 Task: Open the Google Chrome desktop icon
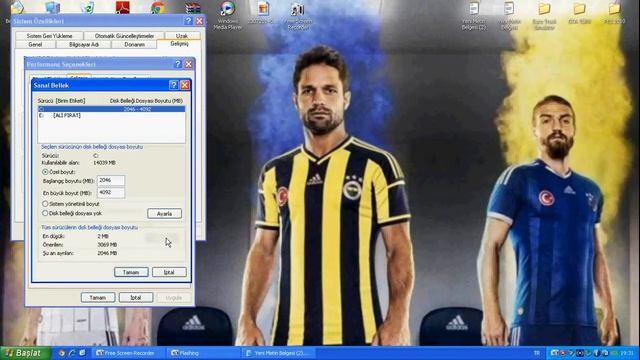tap(158, 7)
